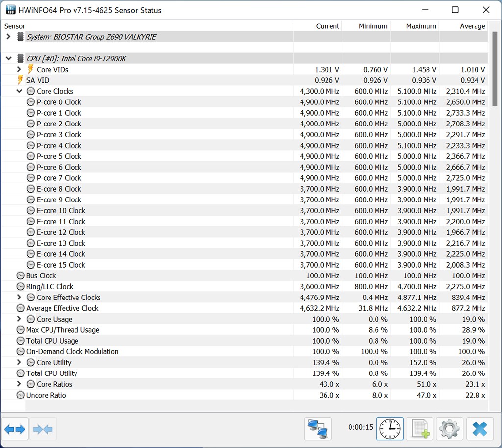Expand the Core Effective Clocks subtree

(19, 298)
